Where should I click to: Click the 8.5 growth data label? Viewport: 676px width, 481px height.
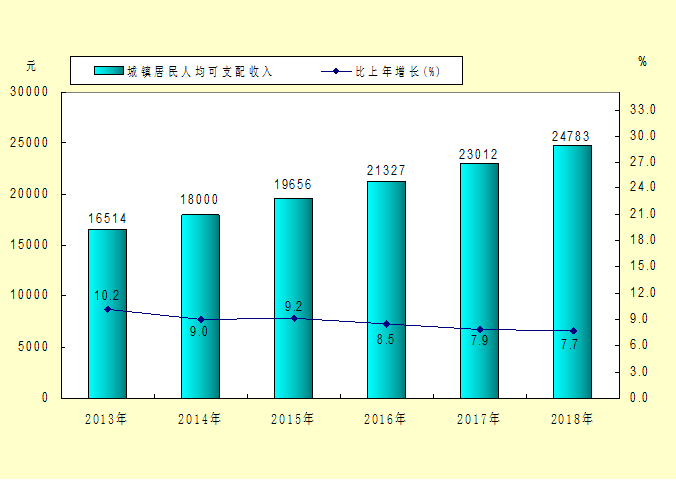coord(385,339)
